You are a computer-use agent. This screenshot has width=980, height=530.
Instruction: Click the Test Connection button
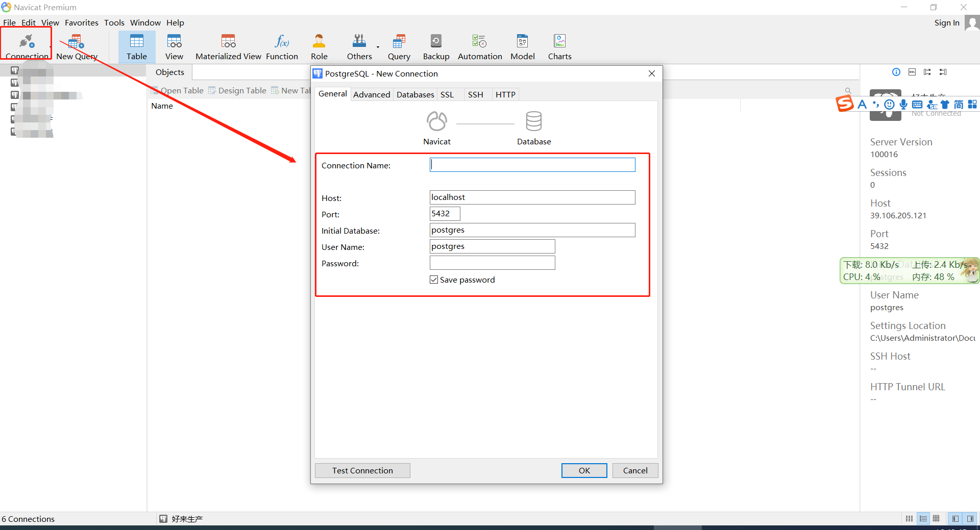tap(362, 470)
